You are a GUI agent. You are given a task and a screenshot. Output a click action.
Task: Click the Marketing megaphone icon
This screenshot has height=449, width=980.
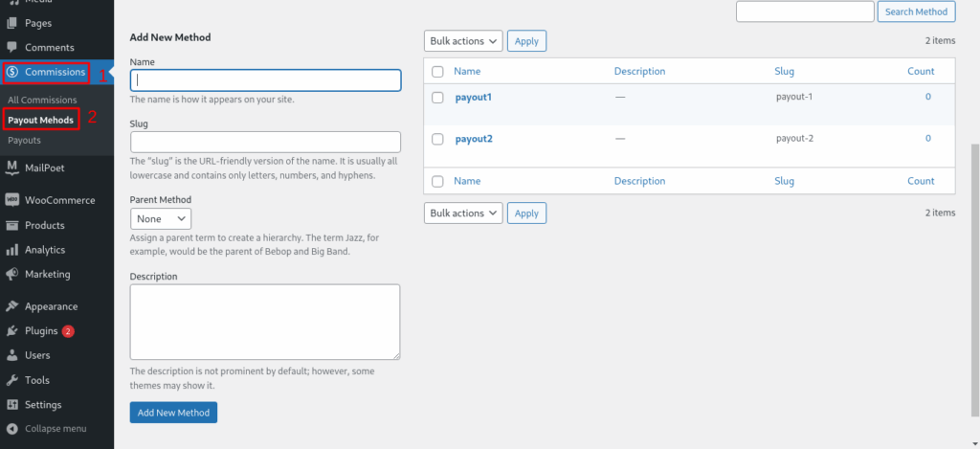tap(12, 274)
